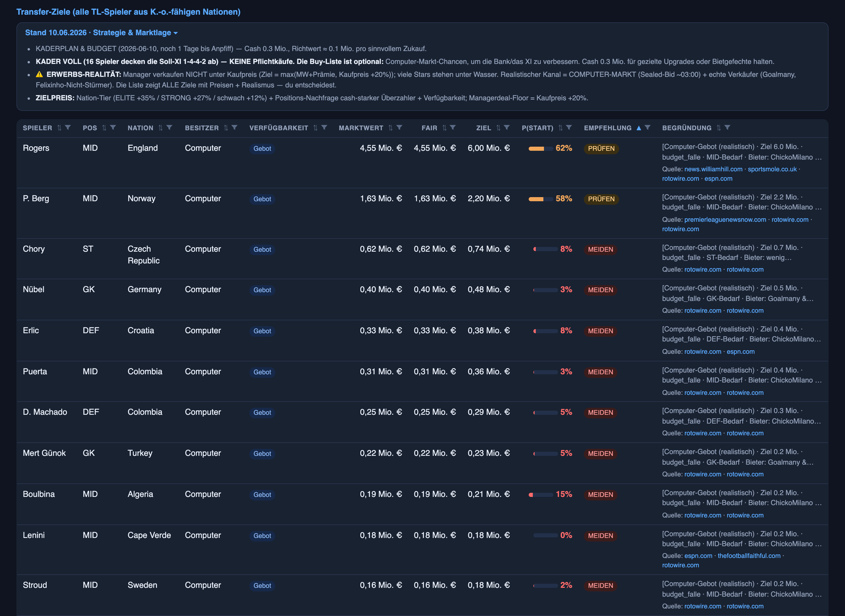The image size is (845, 616).
Task: Click P. Berg's market value 1,63 Mio. €
Action: [x=381, y=198]
